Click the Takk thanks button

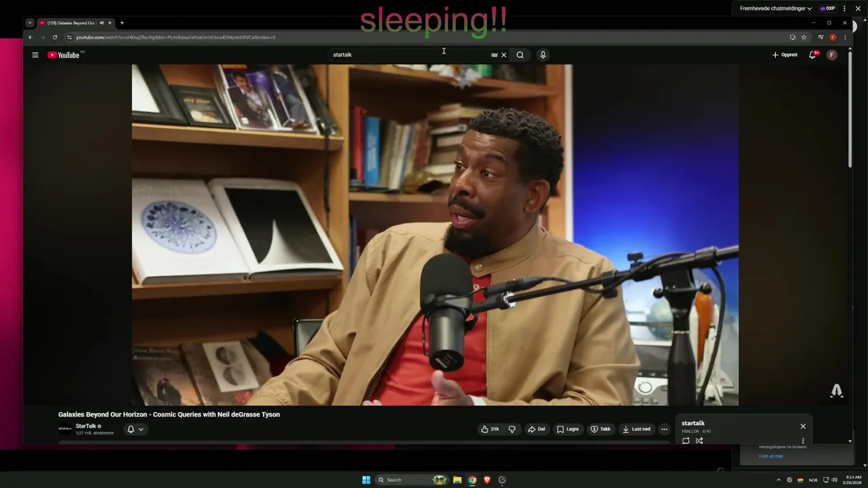[600, 429]
